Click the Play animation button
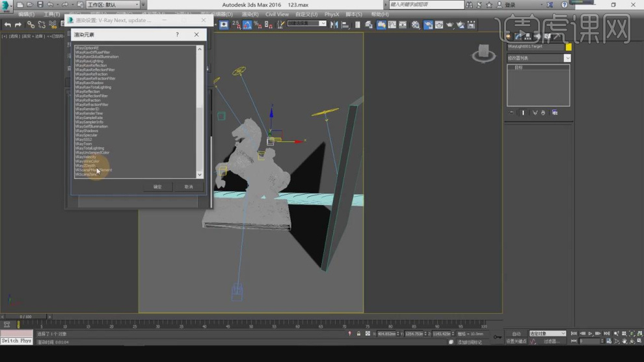The image size is (644, 362). point(591,333)
